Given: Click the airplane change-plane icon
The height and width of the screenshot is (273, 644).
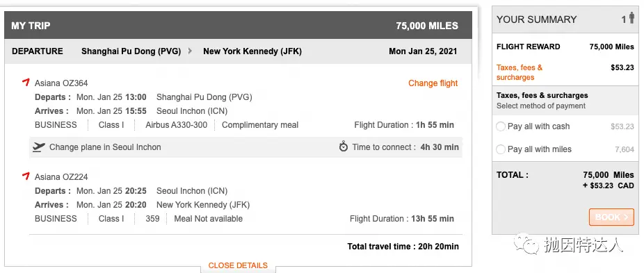Looking at the screenshot, I should (x=39, y=147).
